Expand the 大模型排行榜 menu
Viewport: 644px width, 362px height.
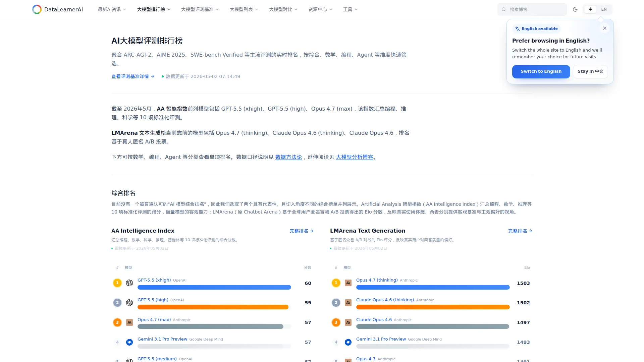coord(154,9)
